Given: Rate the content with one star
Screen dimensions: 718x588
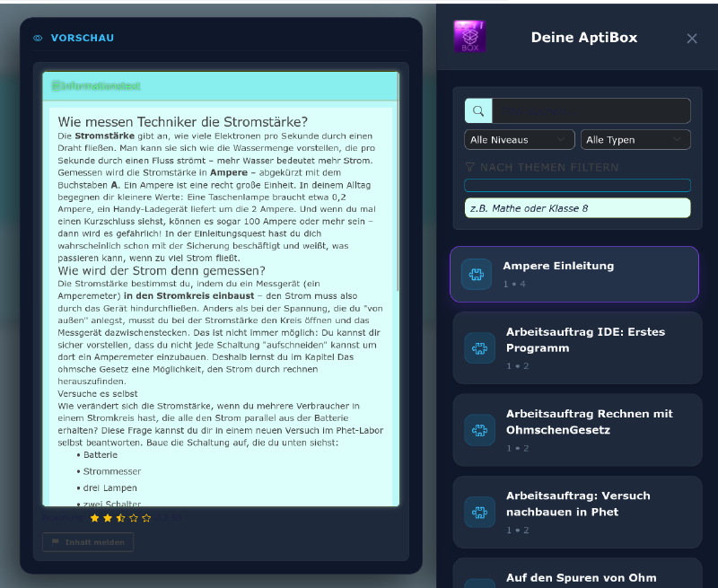Looking at the screenshot, I should (x=95, y=518).
